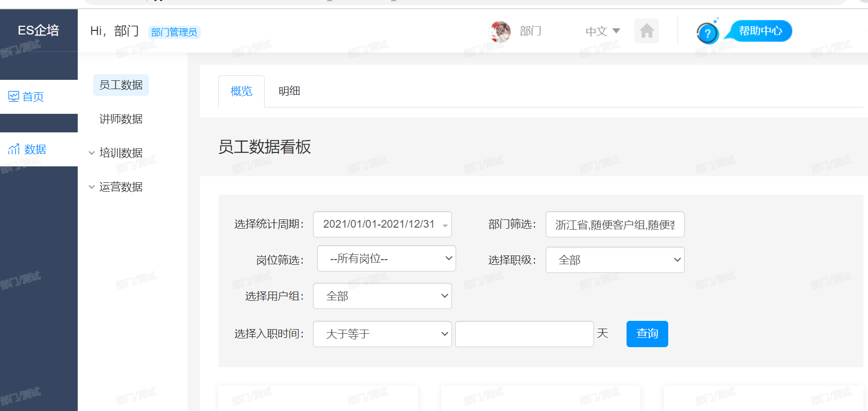Open 运营数据 menu item

[x=121, y=187]
